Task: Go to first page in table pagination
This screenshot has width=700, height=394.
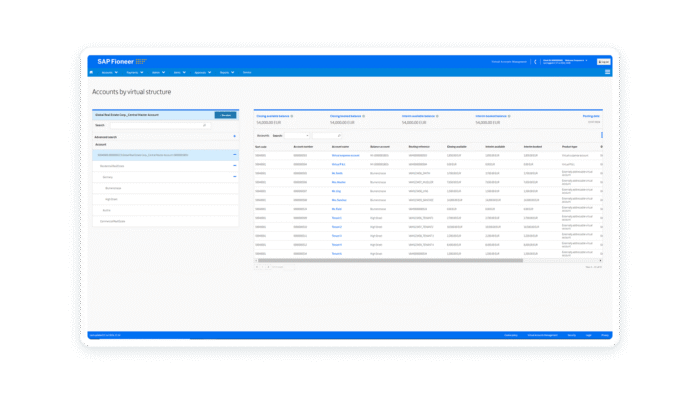Action: tap(257, 267)
